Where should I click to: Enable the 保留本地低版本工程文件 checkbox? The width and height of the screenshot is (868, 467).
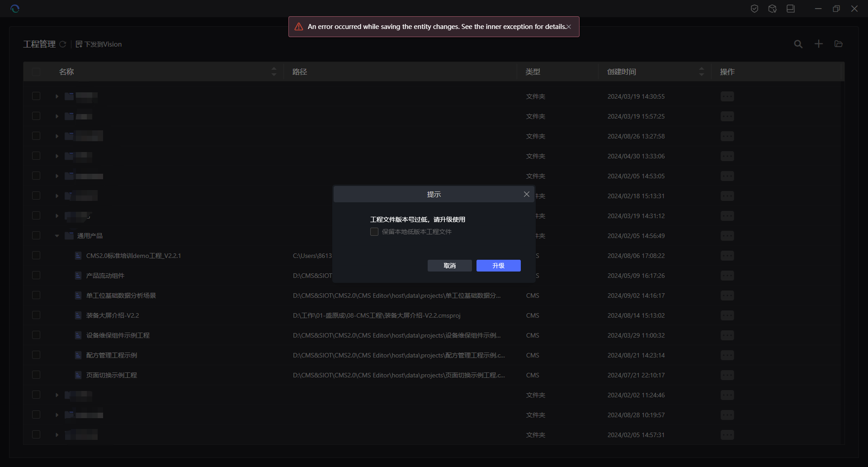tap(374, 232)
